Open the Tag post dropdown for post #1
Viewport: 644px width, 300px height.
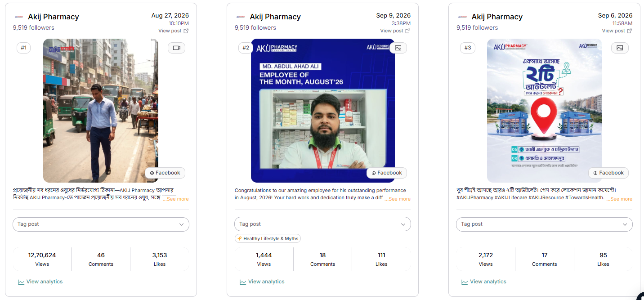tap(101, 224)
